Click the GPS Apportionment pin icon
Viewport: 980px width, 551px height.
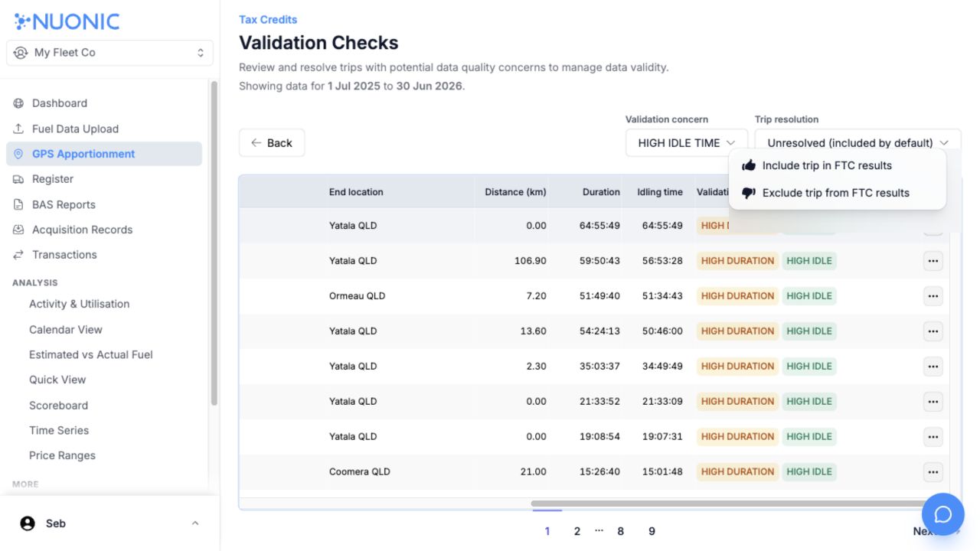tap(18, 154)
